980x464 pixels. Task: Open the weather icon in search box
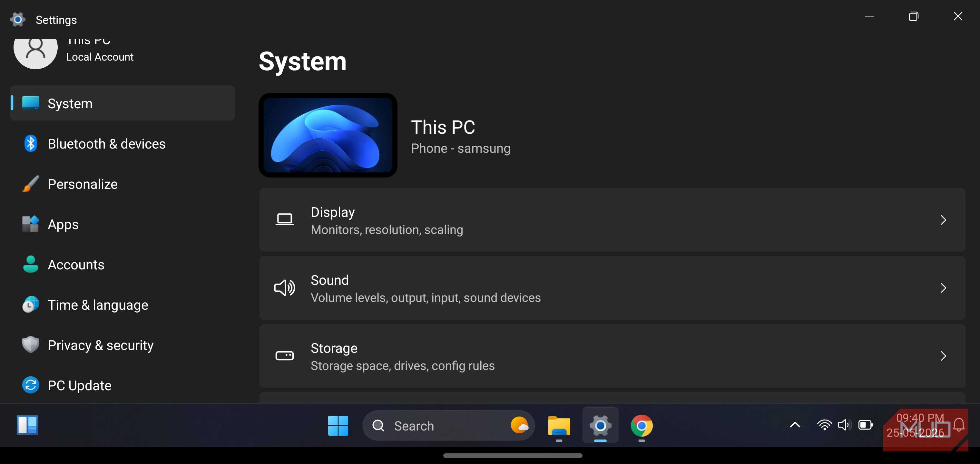click(x=519, y=425)
